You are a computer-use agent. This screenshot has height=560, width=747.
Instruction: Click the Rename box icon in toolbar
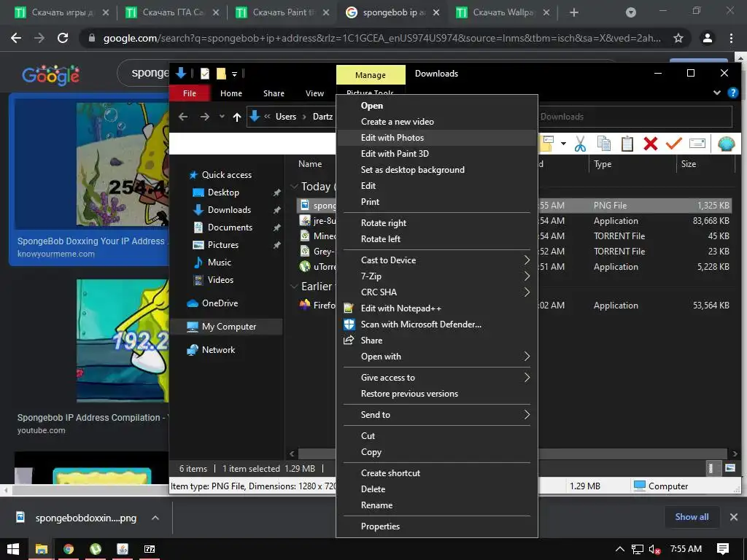697,143
